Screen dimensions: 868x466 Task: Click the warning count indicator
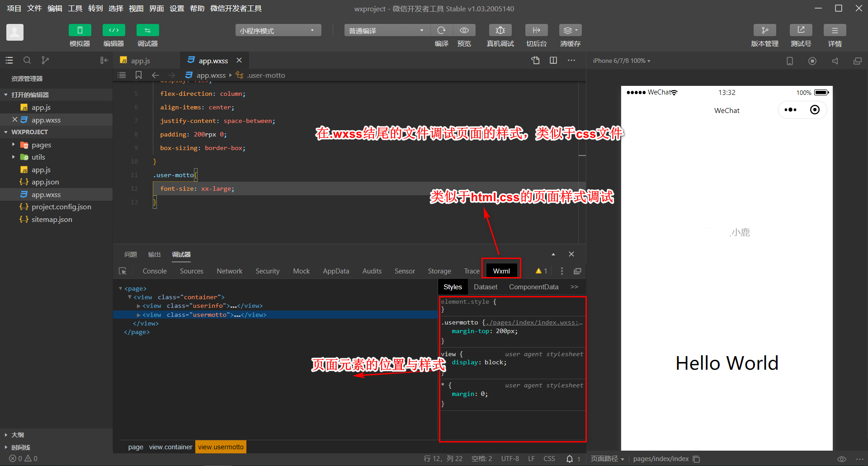(x=541, y=271)
